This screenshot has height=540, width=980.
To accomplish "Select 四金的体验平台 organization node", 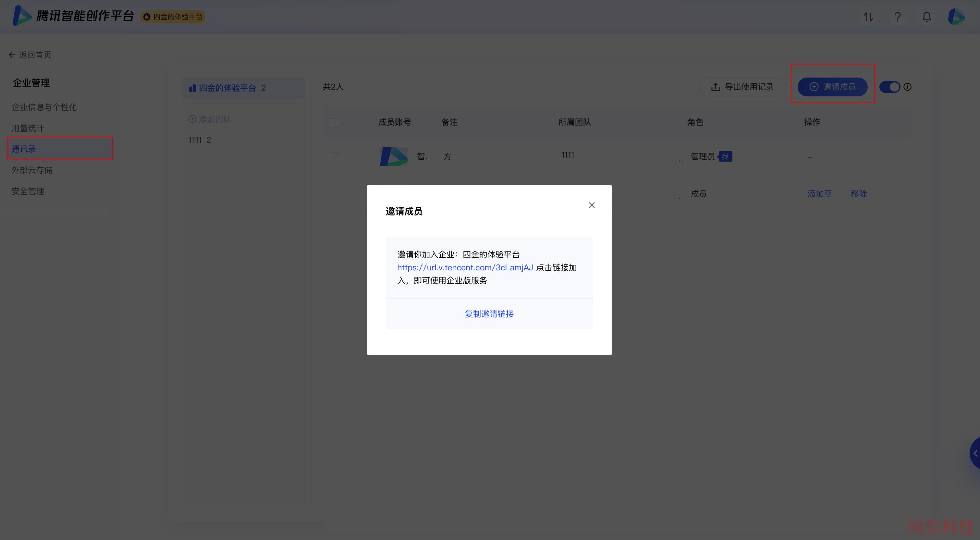I will pyautogui.click(x=243, y=88).
